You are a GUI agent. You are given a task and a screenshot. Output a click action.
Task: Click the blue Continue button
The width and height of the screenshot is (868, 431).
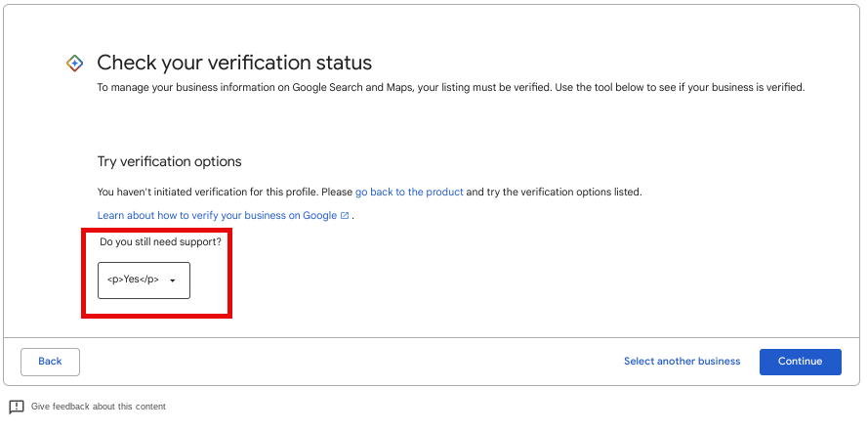click(801, 362)
